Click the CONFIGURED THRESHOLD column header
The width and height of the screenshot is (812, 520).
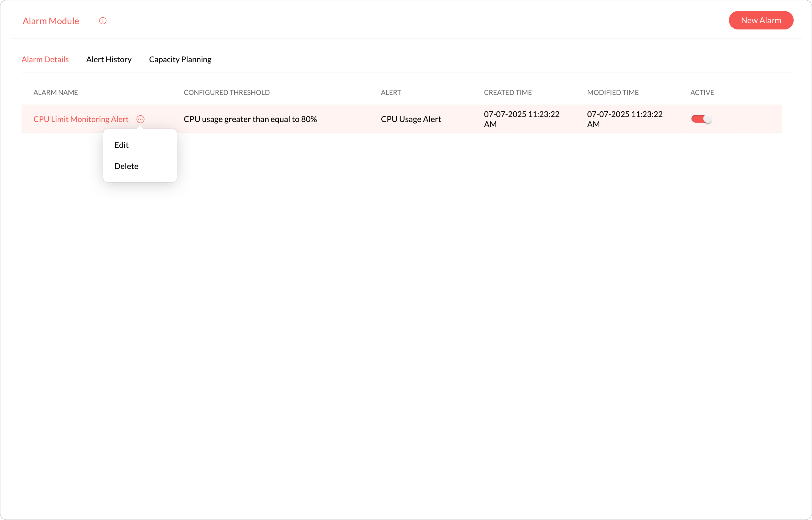click(x=226, y=93)
